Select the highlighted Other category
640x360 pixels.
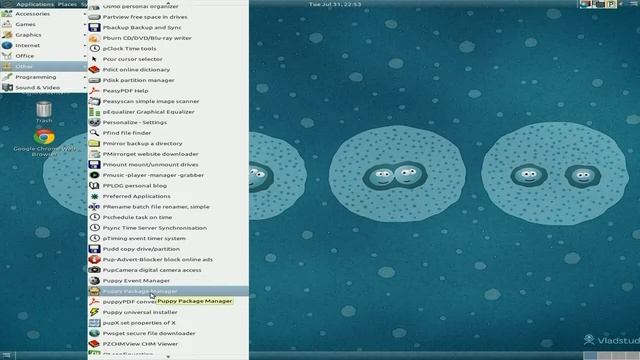pyautogui.click(x=44, y=66)
